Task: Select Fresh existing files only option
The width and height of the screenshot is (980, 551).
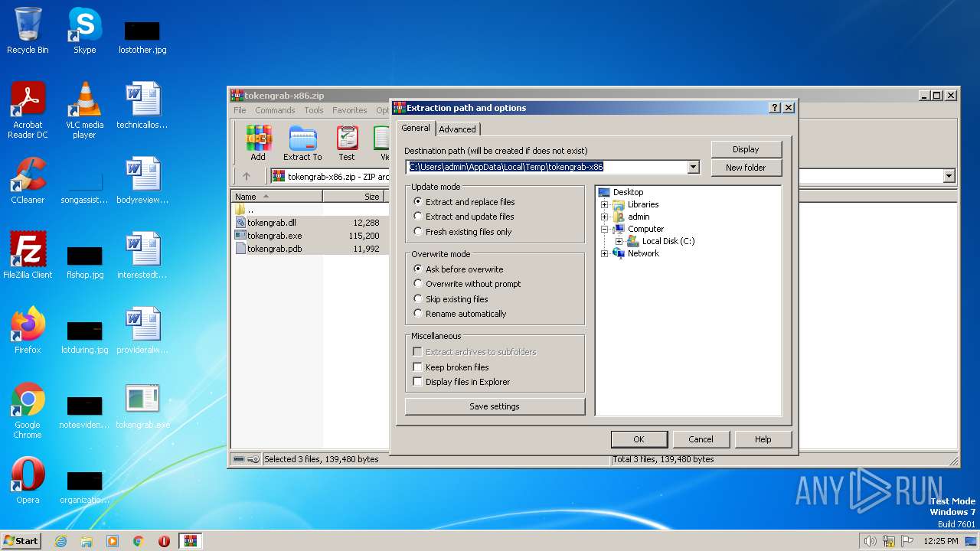Action: click(462, 232)
